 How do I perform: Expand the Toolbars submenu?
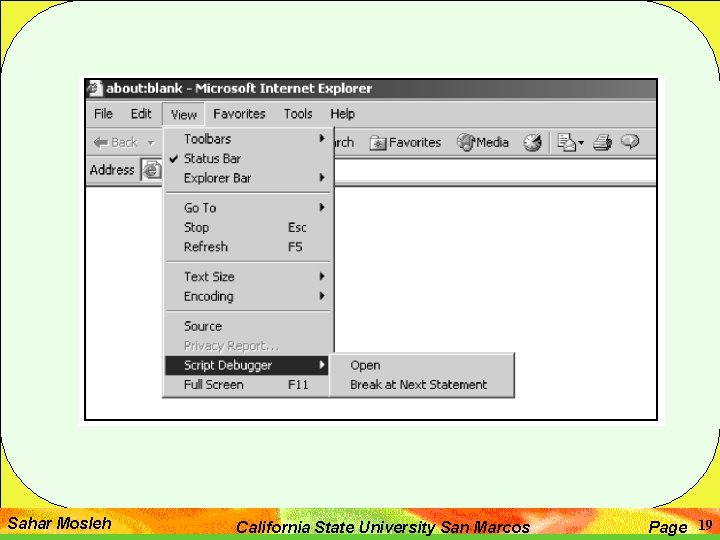pos(248,139)
